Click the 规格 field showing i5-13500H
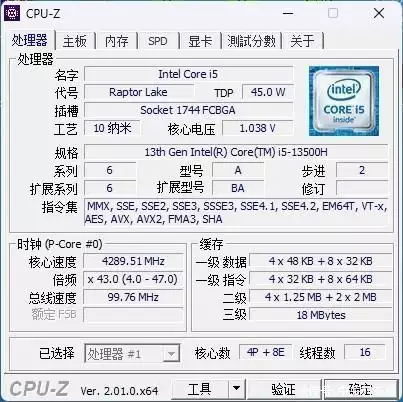The width and height of the screenshot is (403, 402). pyautogui.click(x=236, y=152)
